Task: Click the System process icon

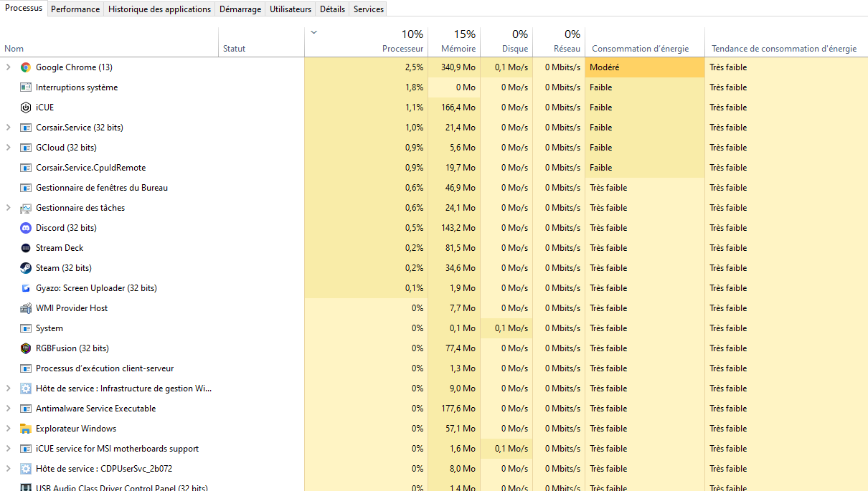Action: 26,328
